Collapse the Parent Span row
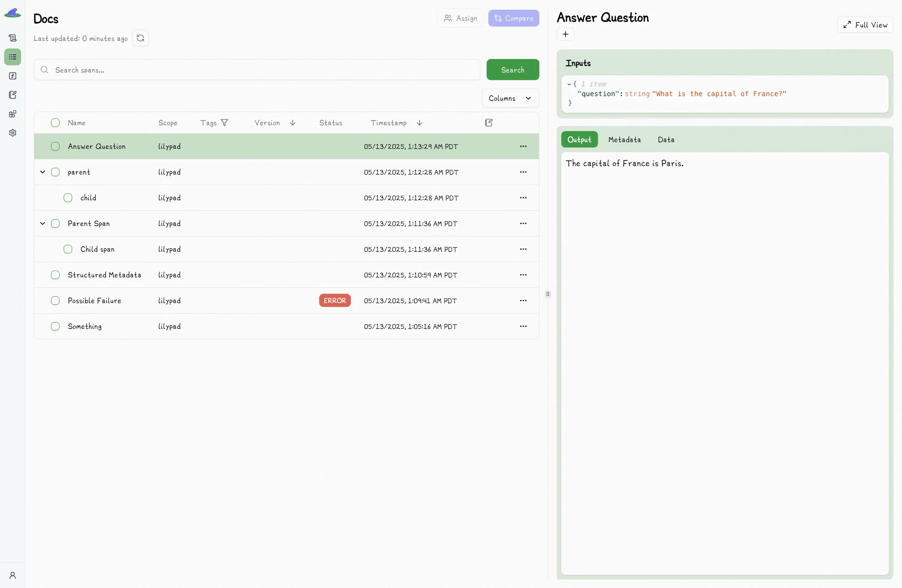902x588 pixels. click(x=43, y=223)
